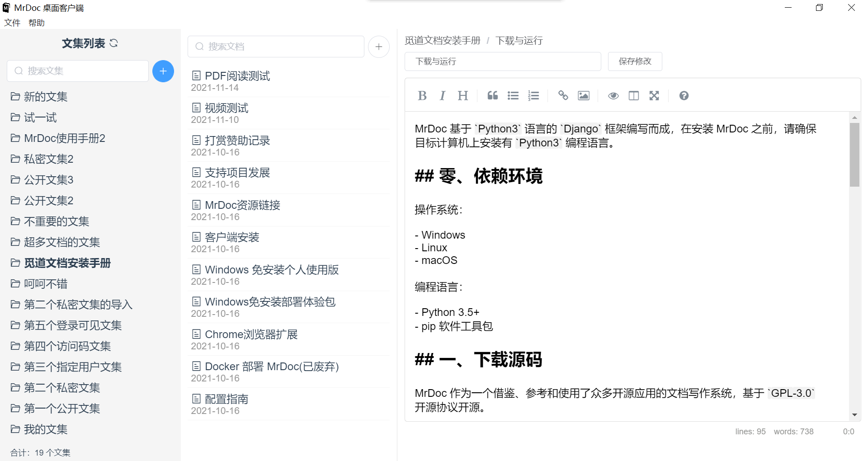Insert heading with the H icon

click(462, 96)
